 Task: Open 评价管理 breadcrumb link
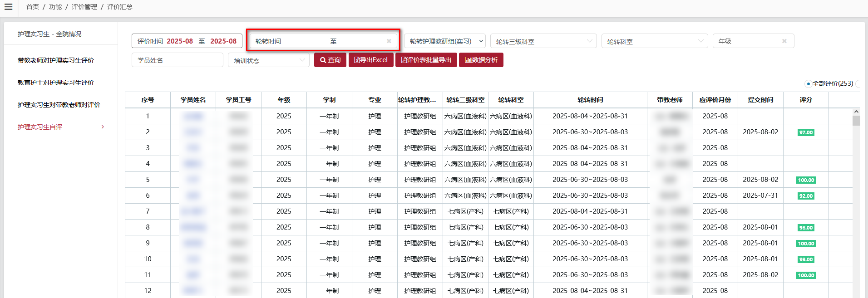[84, 7]
